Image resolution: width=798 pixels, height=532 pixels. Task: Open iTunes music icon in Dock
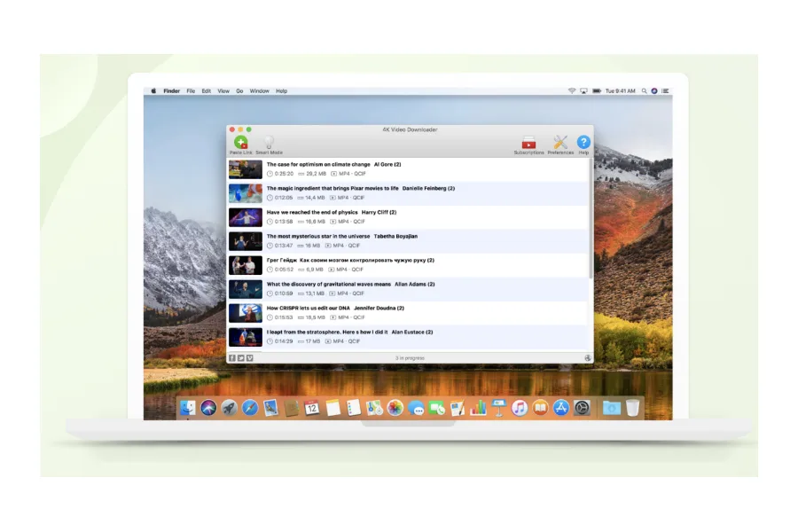[x=519, y=408]
